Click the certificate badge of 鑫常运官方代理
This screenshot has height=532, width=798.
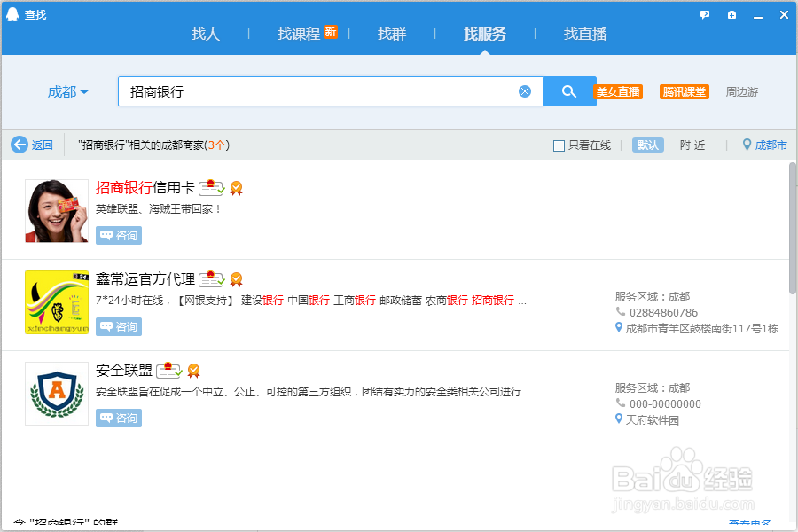pyautogui.click(x=212, y=279)
